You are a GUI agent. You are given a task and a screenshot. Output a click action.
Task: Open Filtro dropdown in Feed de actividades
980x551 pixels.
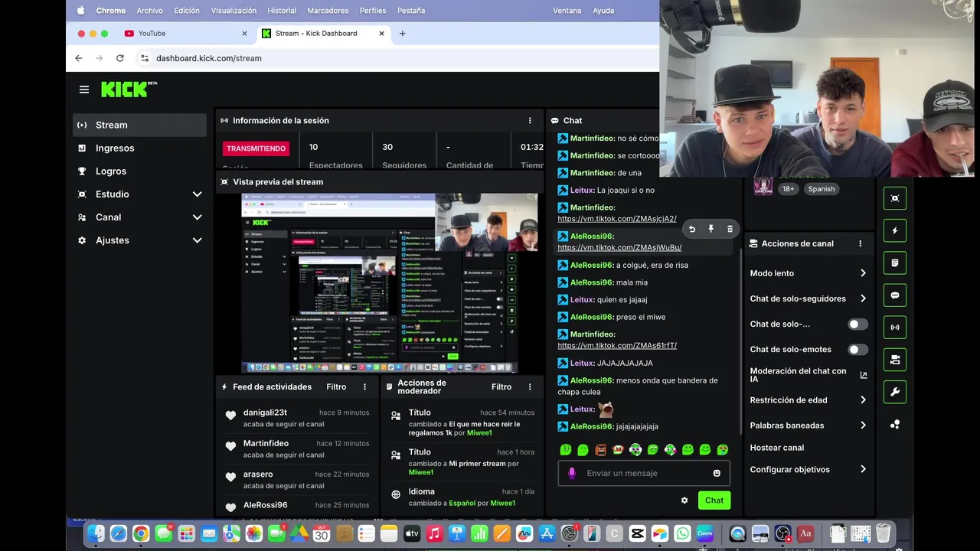(x=336, y=387)
